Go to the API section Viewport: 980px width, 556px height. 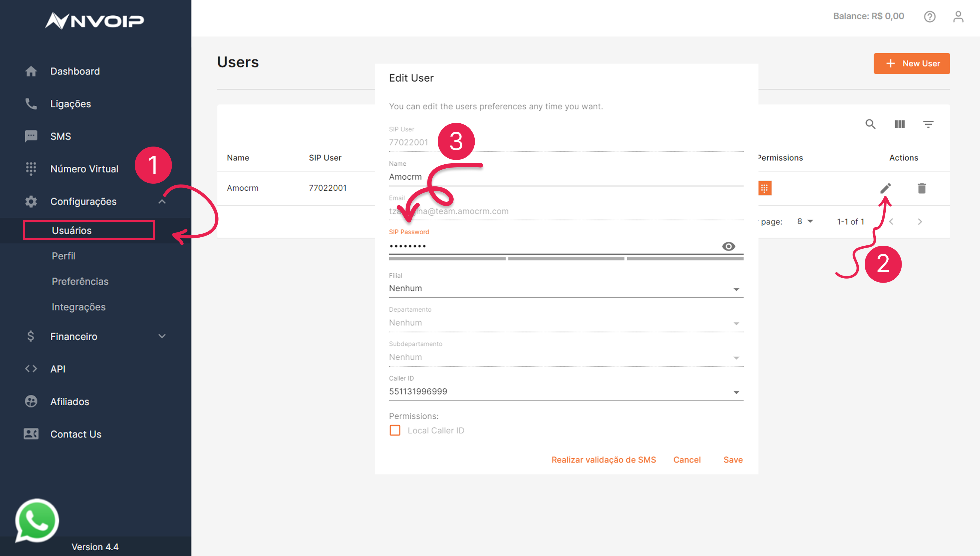point(58,369)
